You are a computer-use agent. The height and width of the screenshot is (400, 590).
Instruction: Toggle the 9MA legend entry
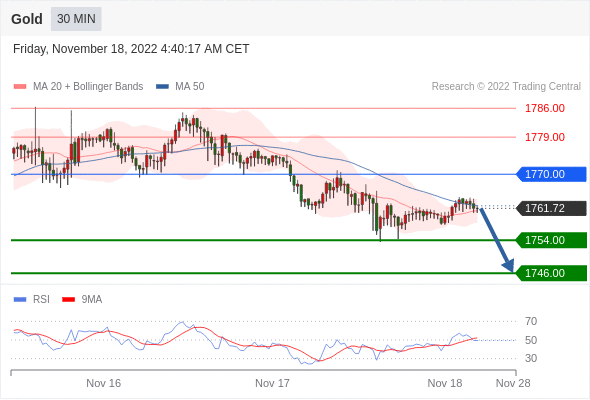(x=82, y=300)
